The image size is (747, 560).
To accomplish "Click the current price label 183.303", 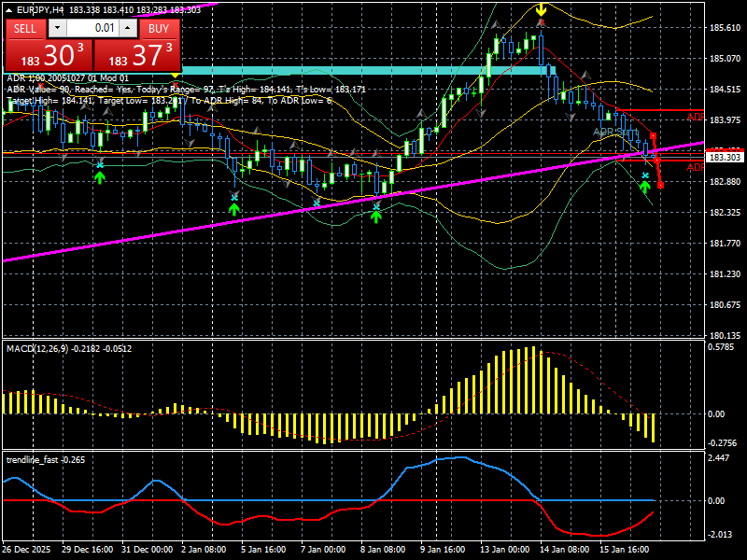I will (x=725, y=157).
